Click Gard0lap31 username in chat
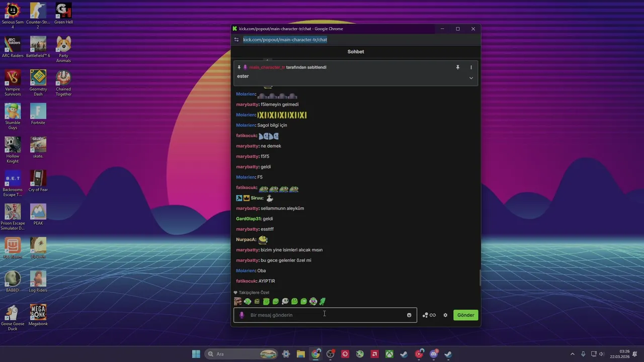Viewport: 644px width, 362px height. click(x=248, y=219)
